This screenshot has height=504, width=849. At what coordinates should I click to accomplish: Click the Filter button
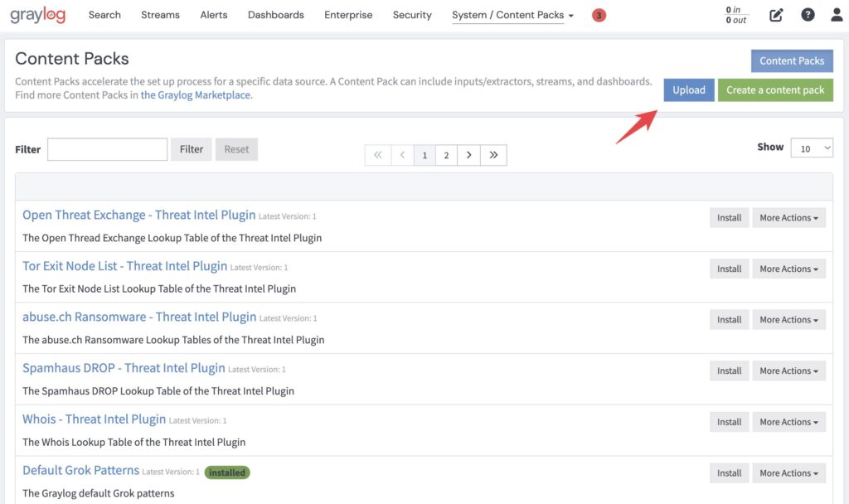[x=192, y=149]
